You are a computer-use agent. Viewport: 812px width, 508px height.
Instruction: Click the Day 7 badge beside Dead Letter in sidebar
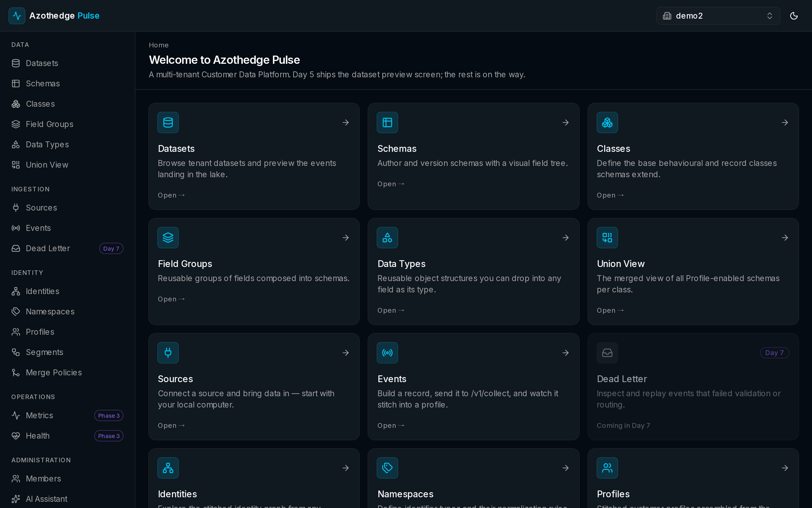click(x=111, y=248)
